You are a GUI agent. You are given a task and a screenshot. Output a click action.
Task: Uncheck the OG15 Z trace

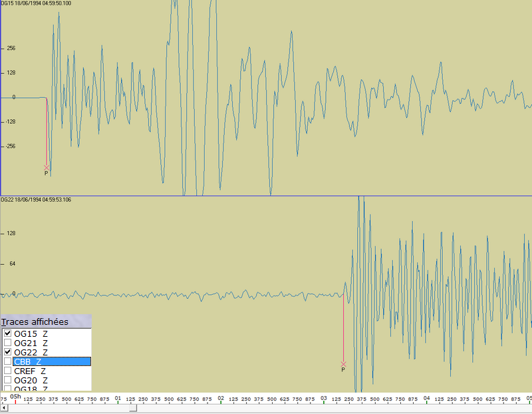click(x=7, y=332)
